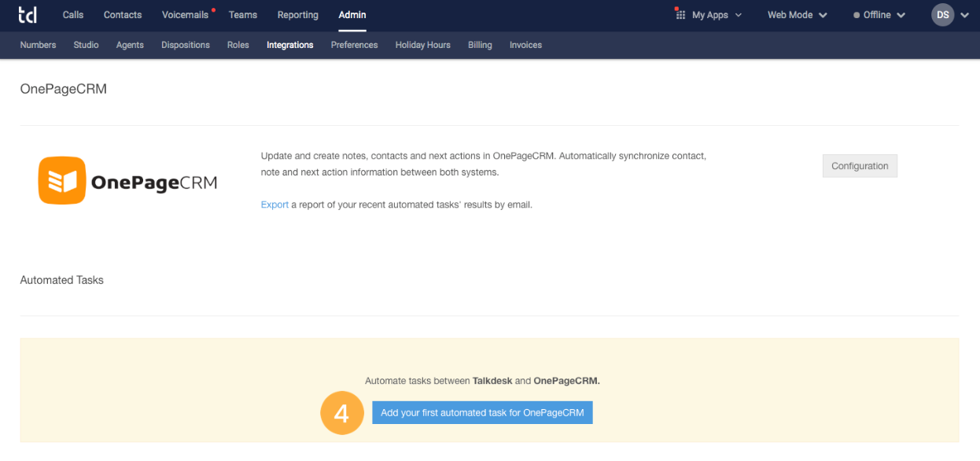Open the My Apps grid icon
This screenshot has width=980, height=461.
[680, 14]
